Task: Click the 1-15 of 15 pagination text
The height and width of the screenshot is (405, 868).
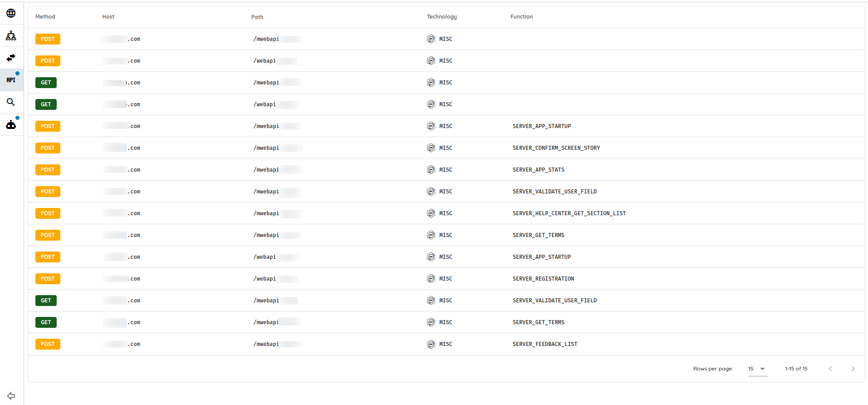Action: pyautogui.click(x=796, y=369)
